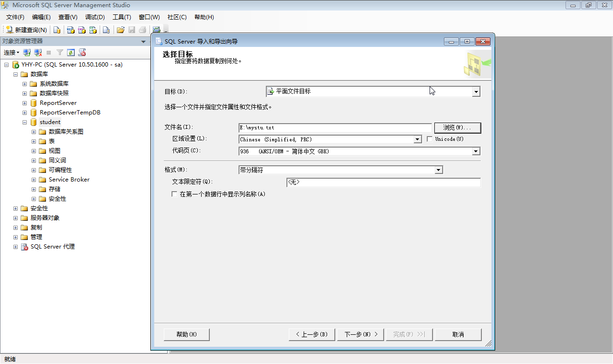
Task: Click the 下一步(N) button
Action: tap(361, 334)
